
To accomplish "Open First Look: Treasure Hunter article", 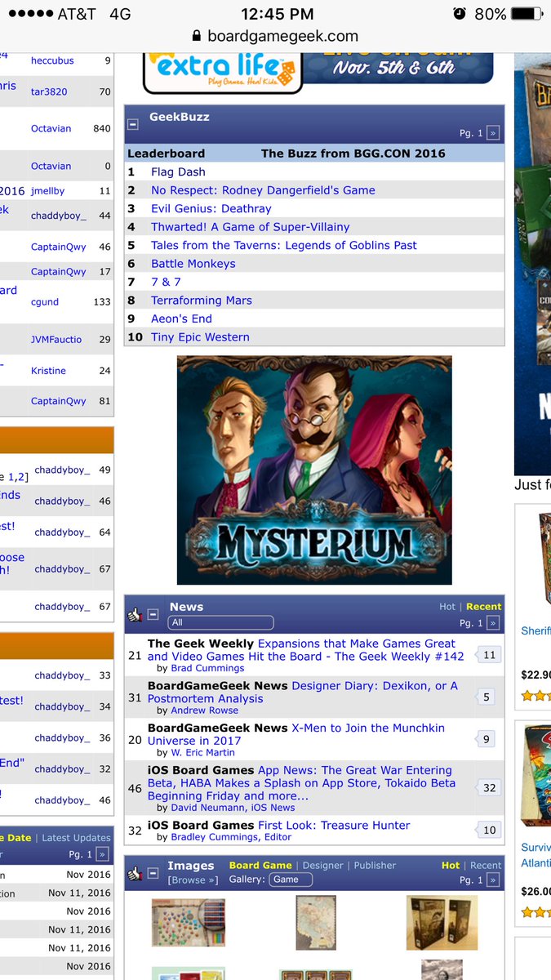I will (334, 826).
